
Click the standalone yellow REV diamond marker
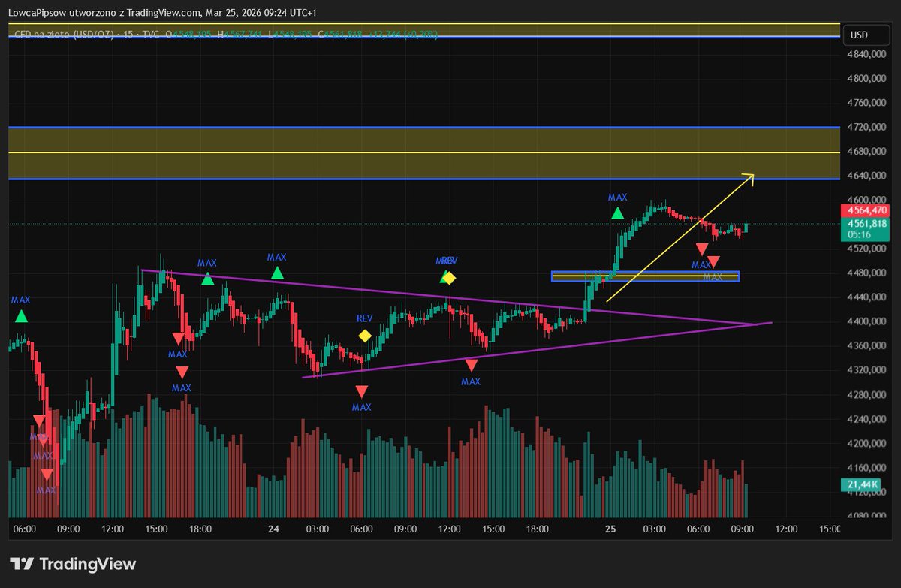tap(364, 336)
